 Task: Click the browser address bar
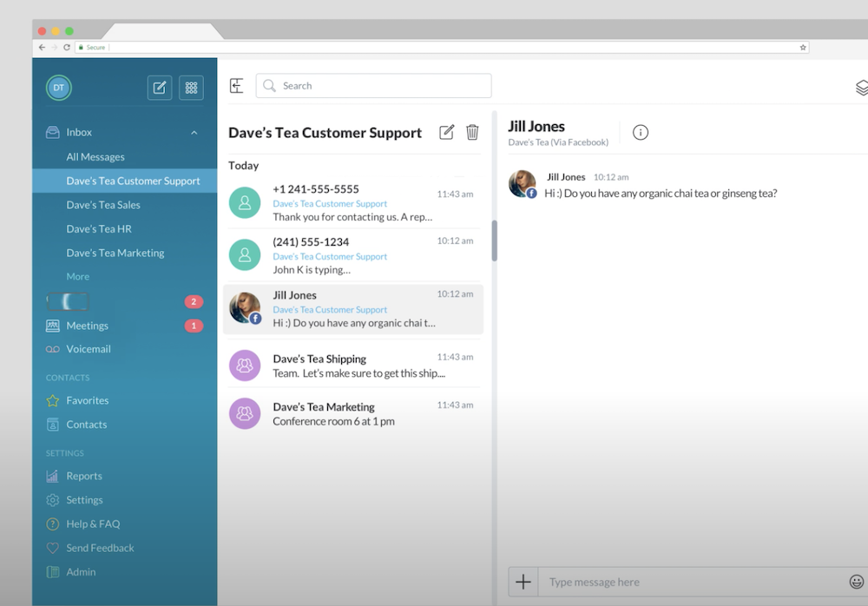click(x=443, y=47)
